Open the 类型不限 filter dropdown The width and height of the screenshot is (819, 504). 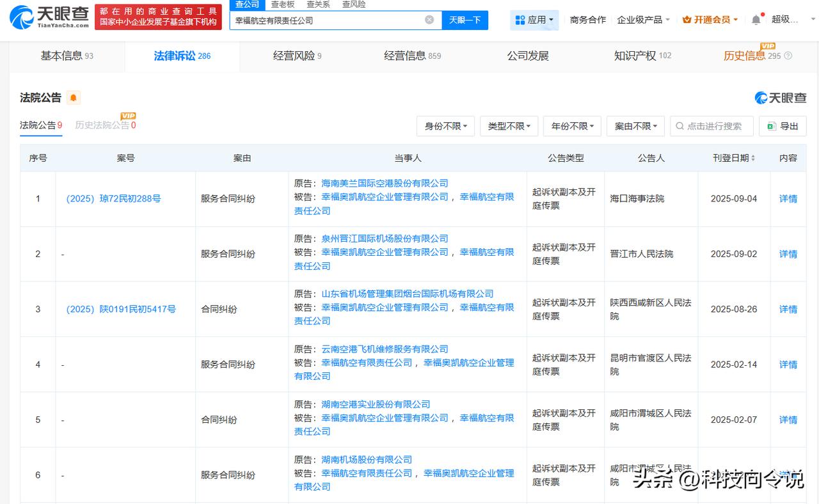coord(509,126)
